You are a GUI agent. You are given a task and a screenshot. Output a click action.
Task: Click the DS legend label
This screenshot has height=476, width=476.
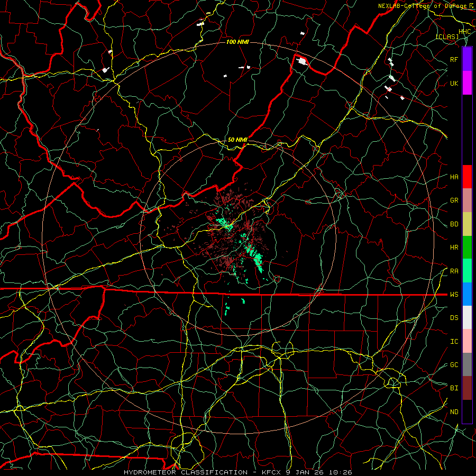(x=454, y=318)
